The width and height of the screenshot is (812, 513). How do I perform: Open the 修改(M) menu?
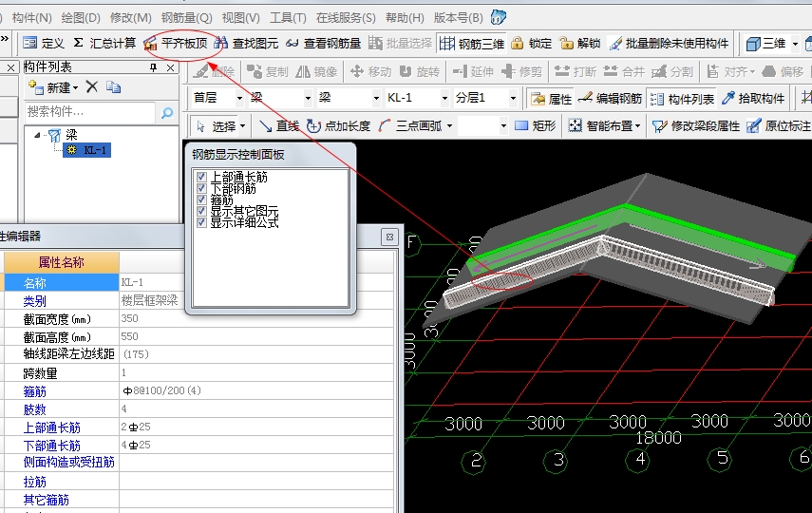[x=130, y=18]
